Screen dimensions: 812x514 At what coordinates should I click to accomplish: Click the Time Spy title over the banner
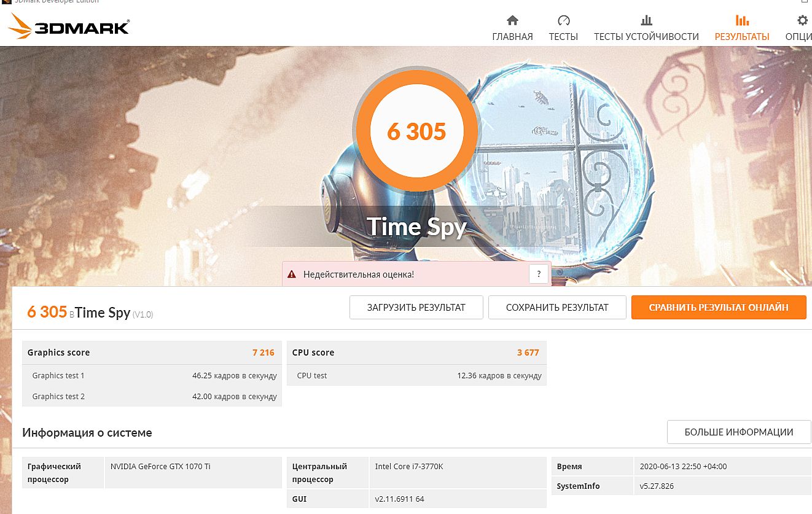pyautogui.click(x=416, y=227)
